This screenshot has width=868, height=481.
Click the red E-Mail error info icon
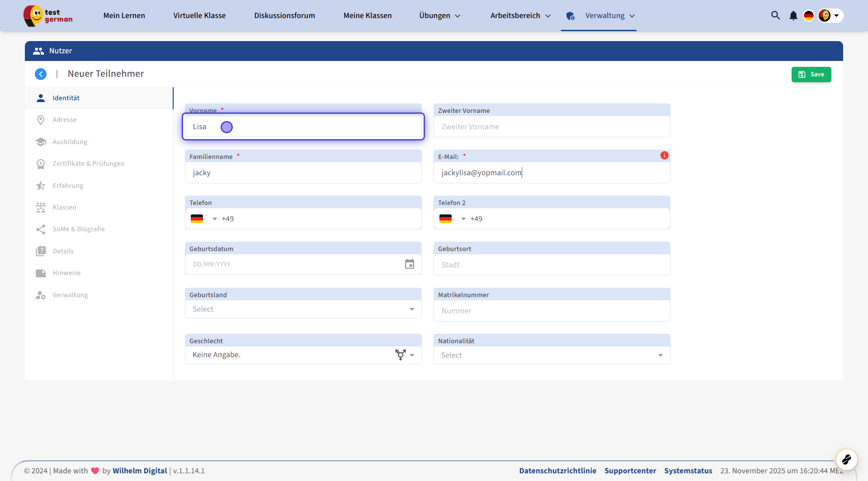coord(664,155)
